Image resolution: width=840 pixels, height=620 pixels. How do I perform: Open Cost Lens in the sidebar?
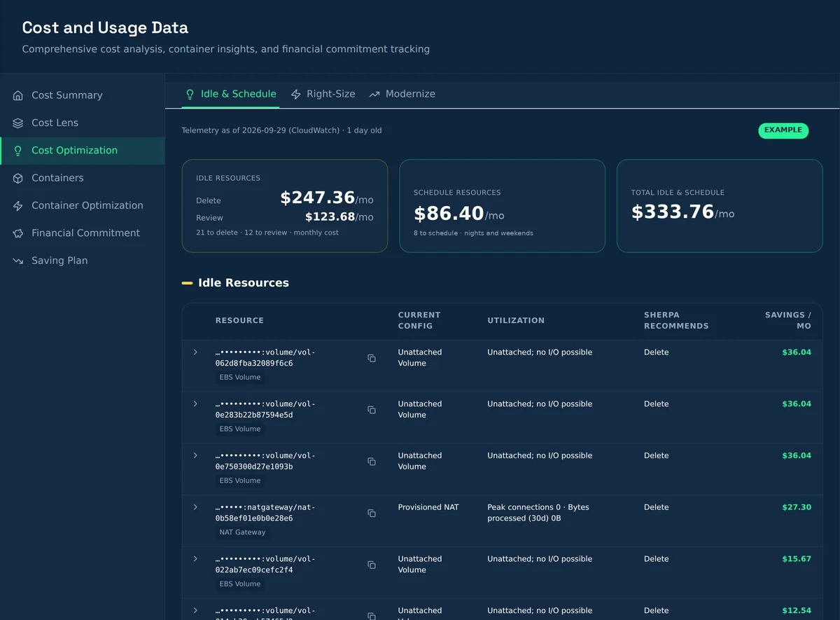tap(83, 123)
